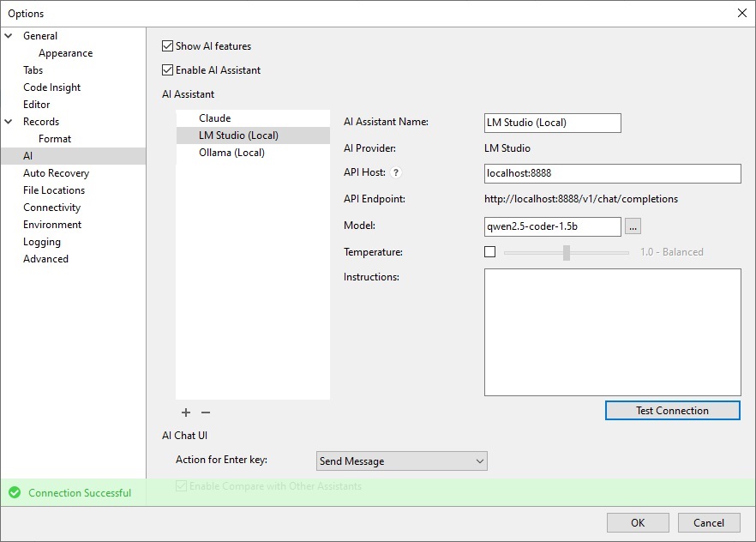The width and height of the screenshot is (756, 542).
Task: Open Advanced options page
Action: point(45,258)
